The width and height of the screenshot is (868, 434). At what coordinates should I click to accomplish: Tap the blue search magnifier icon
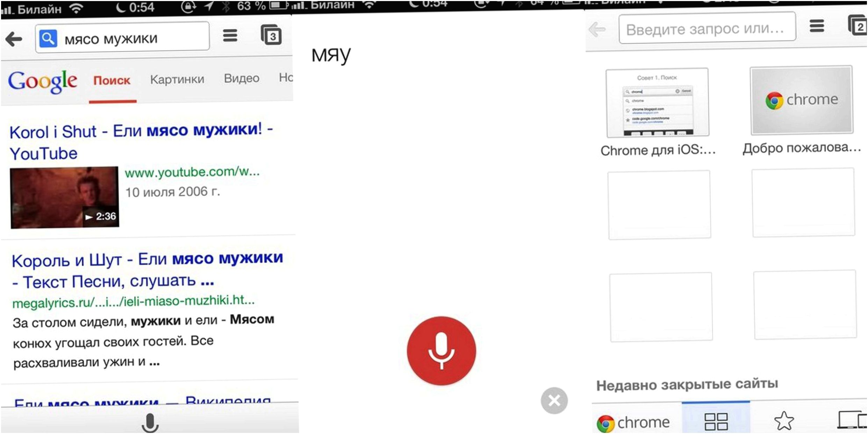48,38
